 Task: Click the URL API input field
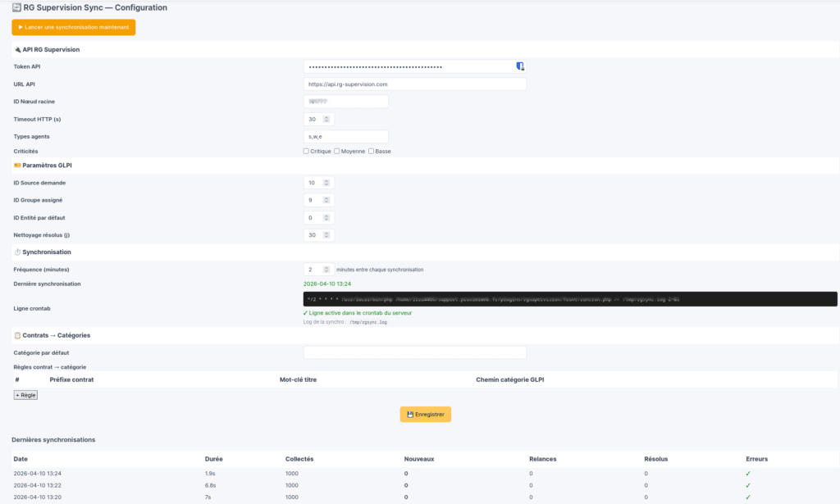click(414, 84)
